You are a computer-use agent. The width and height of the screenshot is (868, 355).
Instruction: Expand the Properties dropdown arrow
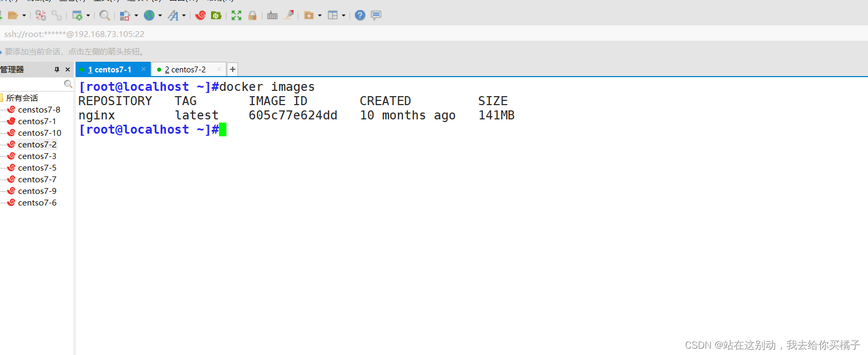pyautogui.click(x=88, y=15)
